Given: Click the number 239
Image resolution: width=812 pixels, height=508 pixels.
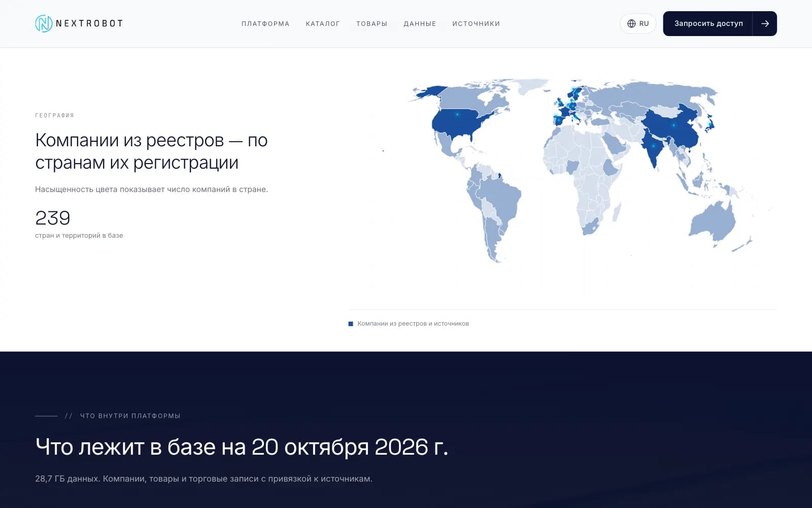Looking at the screenshot, I should tap(53, 218).
